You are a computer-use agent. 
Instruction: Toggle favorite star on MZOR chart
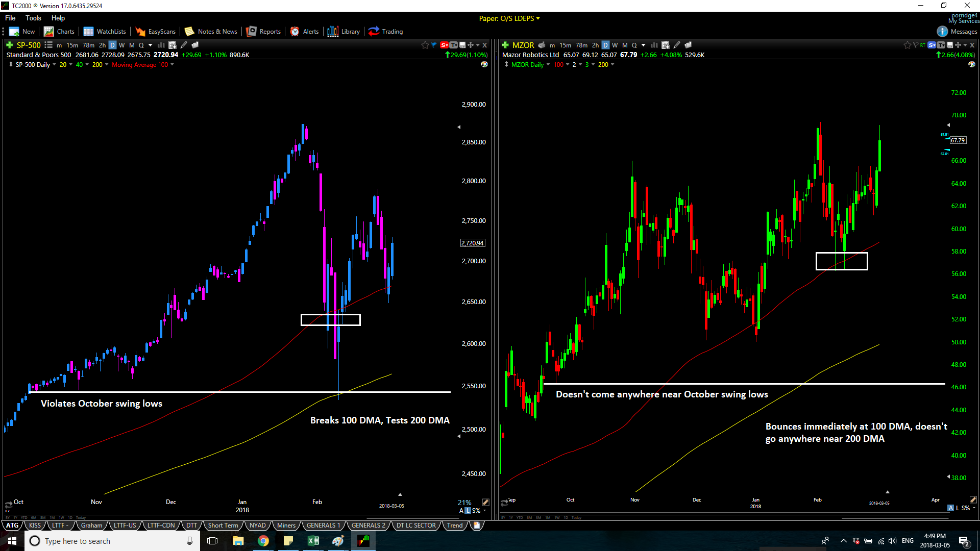(907, 45)
